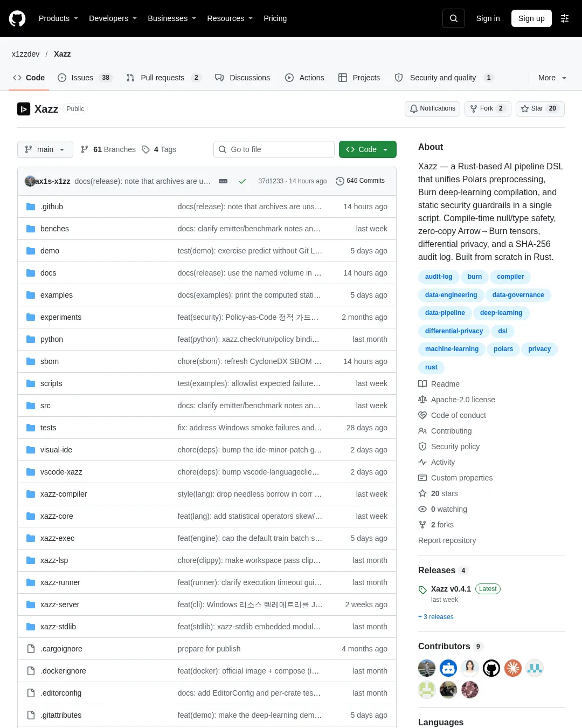Viewport: 582px width, 728px height.
Task: Click the tag icon beside 4 Tags
Action: (x=145, y=149)
